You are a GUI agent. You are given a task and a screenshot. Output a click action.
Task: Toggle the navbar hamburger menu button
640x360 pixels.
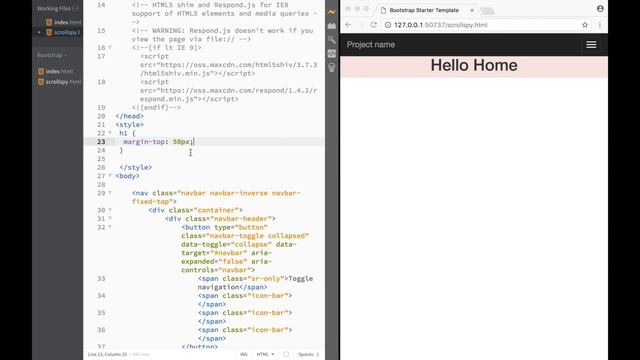(x=591, y=44)
